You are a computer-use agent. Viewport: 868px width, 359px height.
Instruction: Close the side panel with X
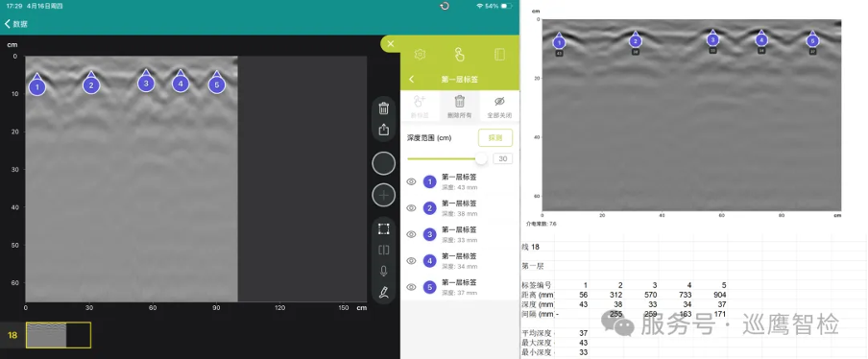tap(390, 44)
